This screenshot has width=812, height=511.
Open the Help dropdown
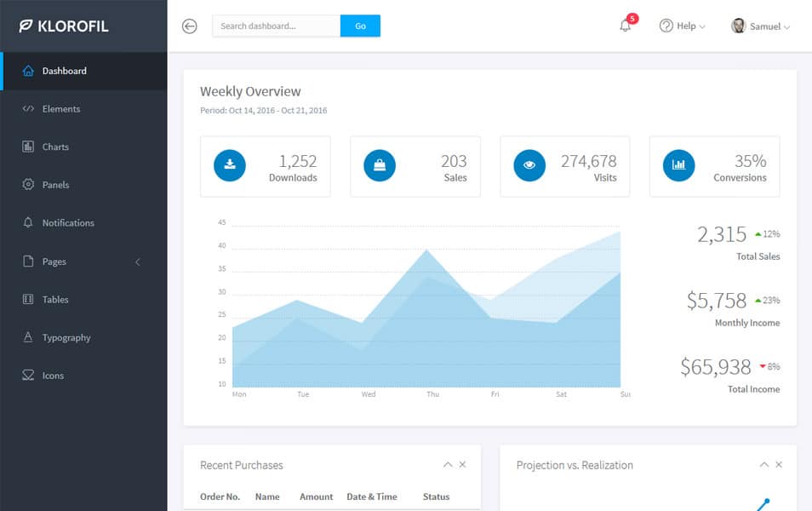(682, 26)
